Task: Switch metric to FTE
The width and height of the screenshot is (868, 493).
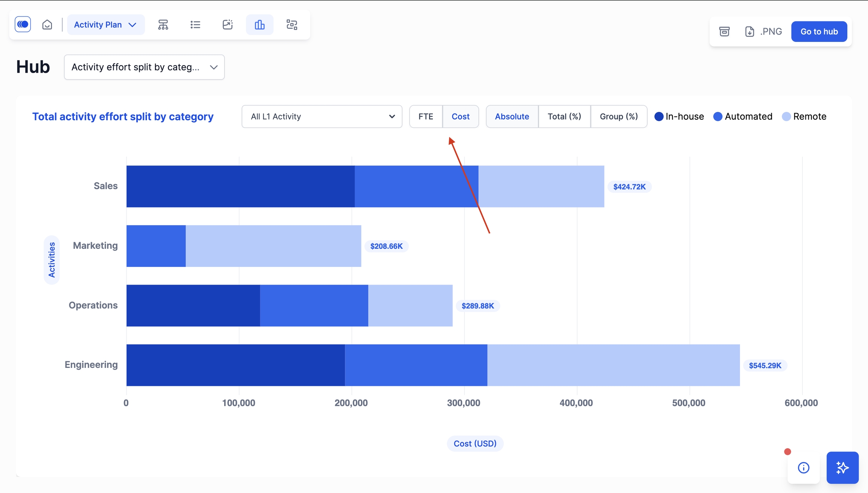Action: click(x=426, y=116)
